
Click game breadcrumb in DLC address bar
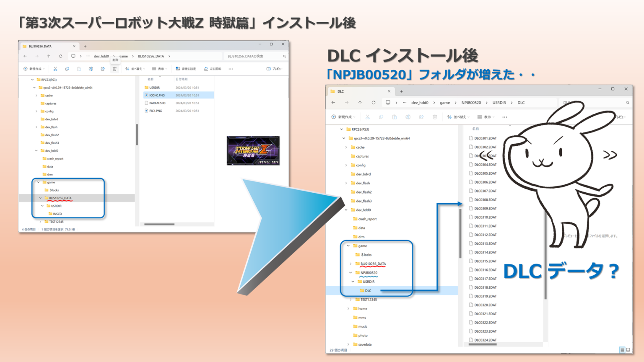point(445,103)
